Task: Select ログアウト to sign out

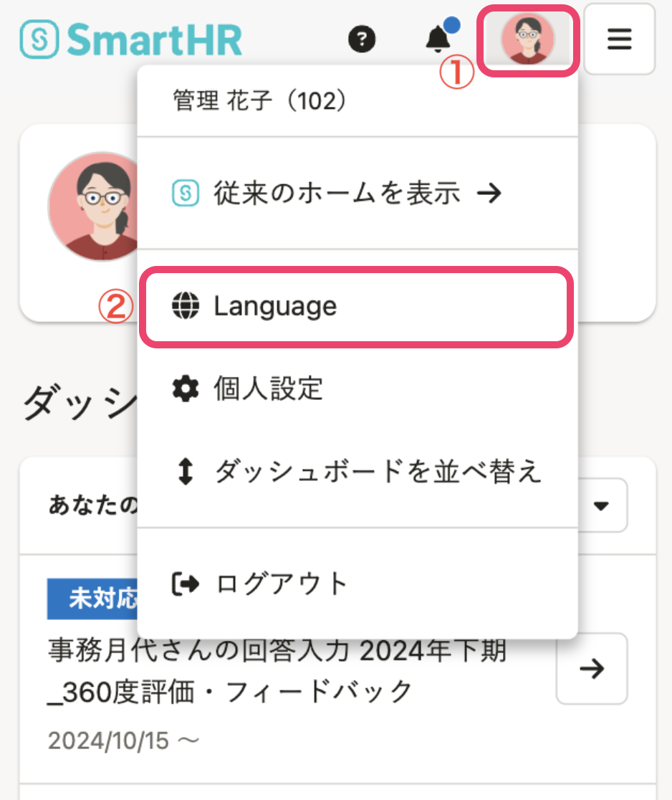Action: tap(279, 584)
